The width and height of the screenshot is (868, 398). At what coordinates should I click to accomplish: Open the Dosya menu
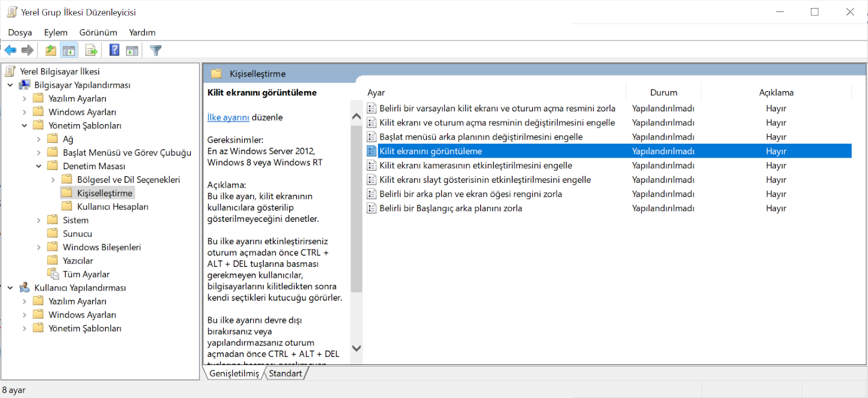(x=20, y=33)
